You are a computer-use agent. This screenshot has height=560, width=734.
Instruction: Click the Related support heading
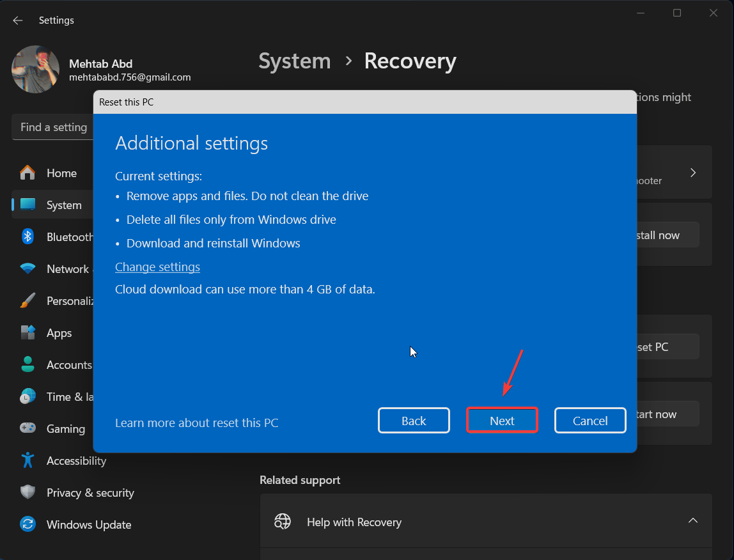coord(300,480)
